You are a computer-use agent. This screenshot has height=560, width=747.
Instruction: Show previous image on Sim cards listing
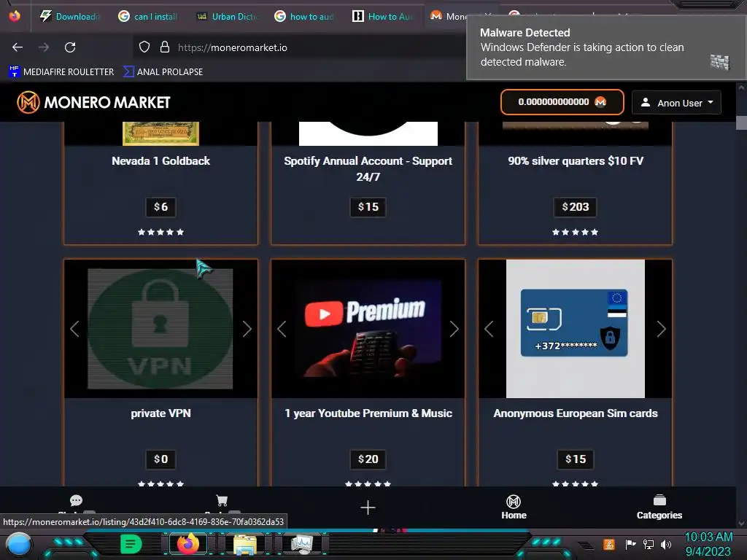pyautogui.click(x=489, y=329)
